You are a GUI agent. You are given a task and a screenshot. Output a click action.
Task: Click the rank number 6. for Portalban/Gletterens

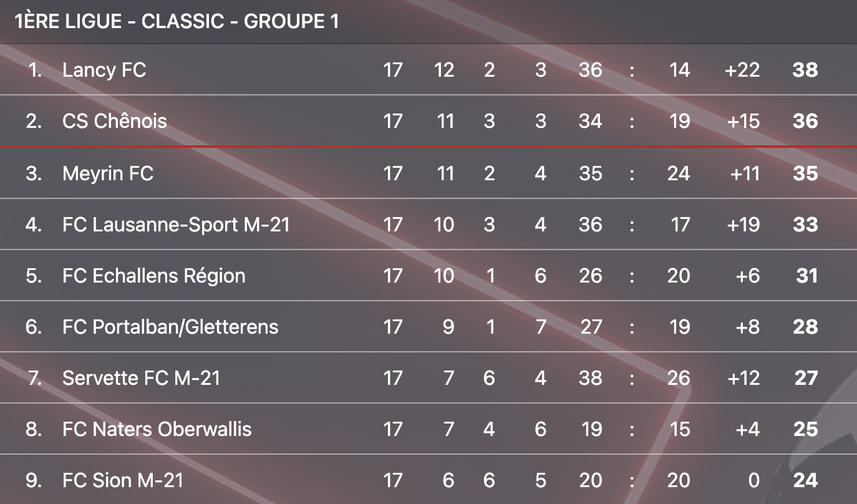[34, 326]
